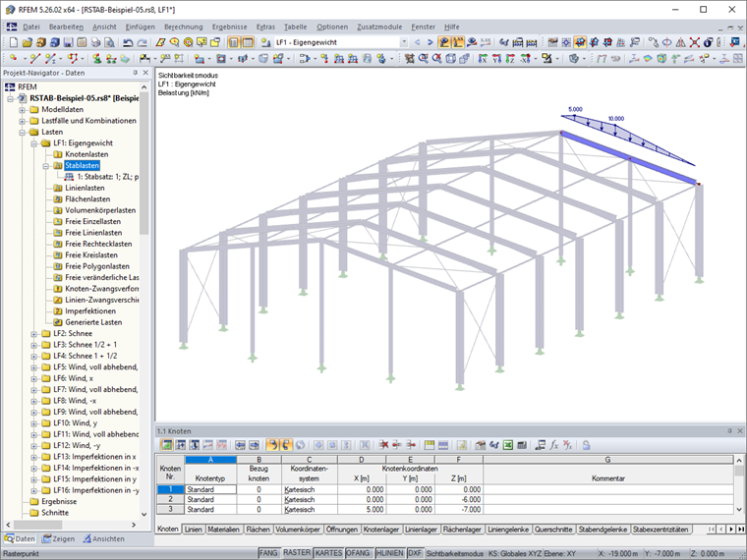Click the next table tab scroll arrow
This screenshot has height=560, width=747.
tap(731, 529)
